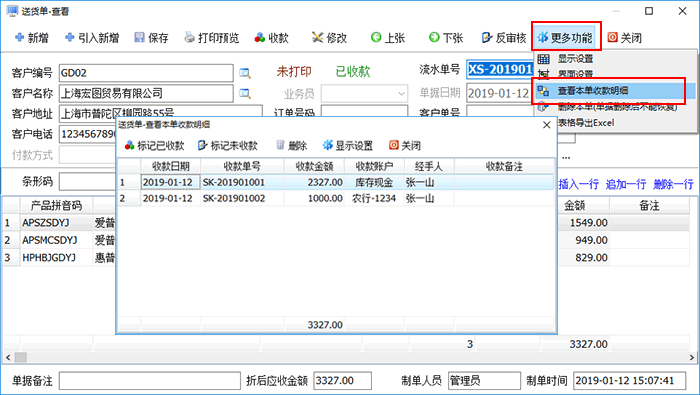The image size is (700, 395).
Task: Click dialog toolbar 关闭 button
Action: [404, 146]
